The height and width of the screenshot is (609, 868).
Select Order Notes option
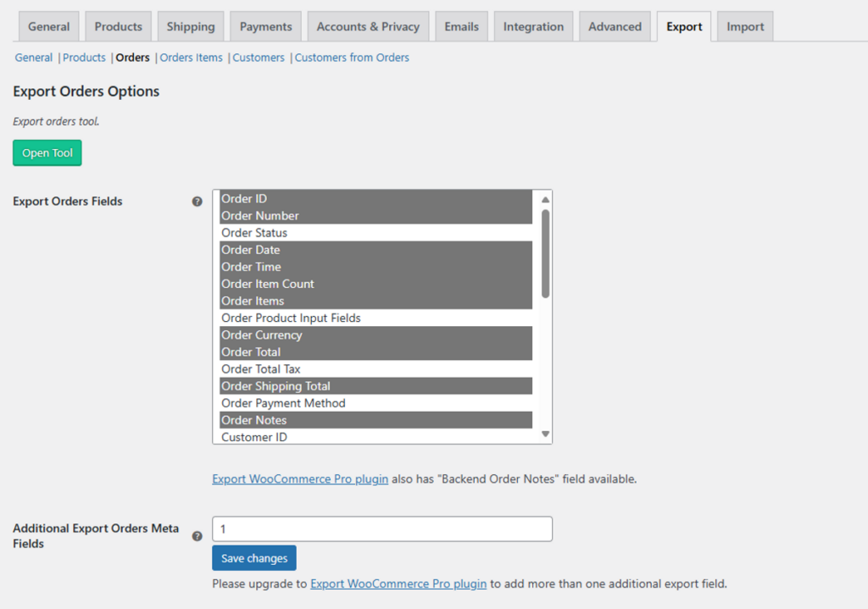tap(376, 420)
